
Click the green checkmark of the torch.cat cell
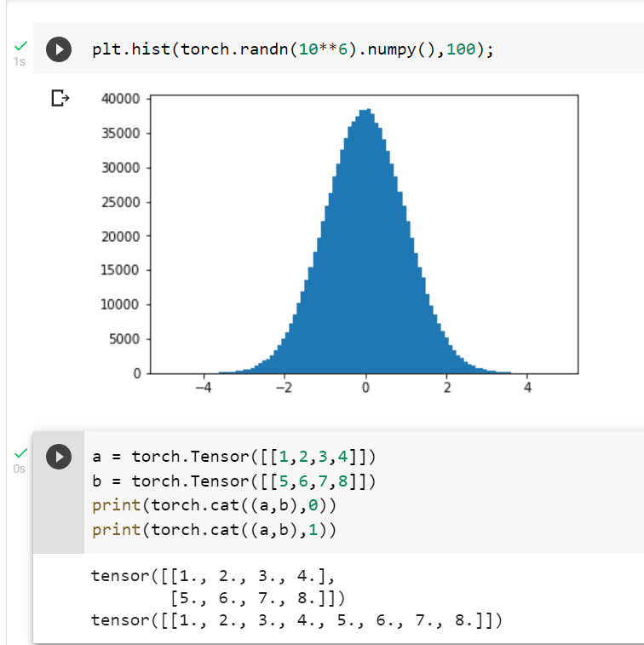(20, 453)
